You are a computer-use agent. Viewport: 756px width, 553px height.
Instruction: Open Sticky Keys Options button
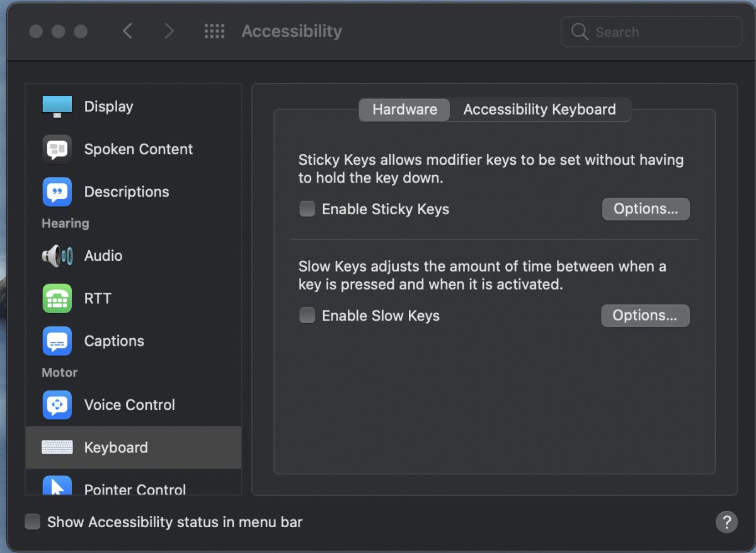coord(646,209)
